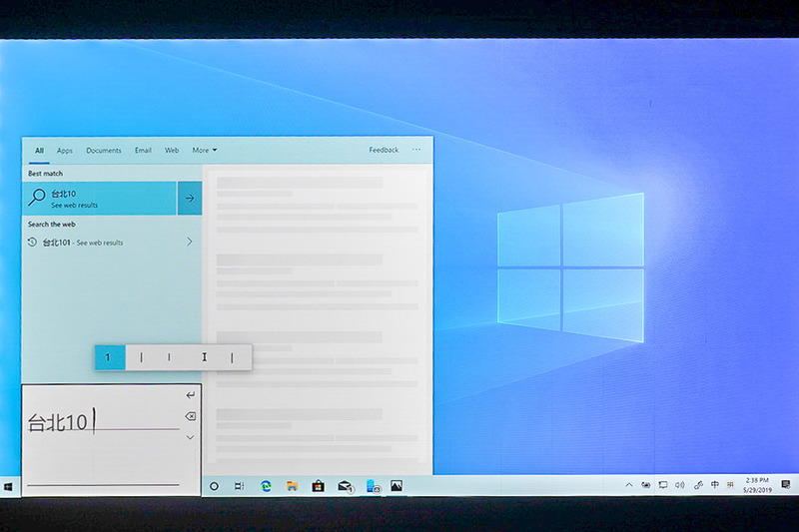Expand the 台北101 result with its chevron
The image size is (799, 532).
(x=189, y=242)
